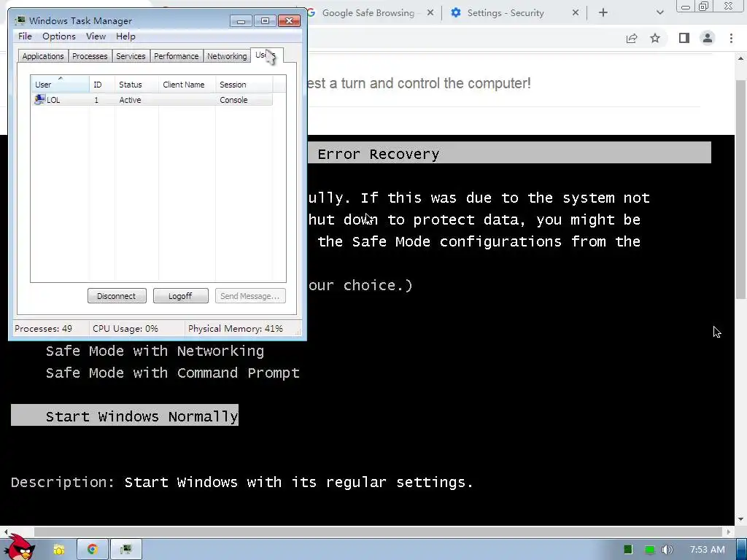The height and width of the screenshot is (560, 747).
Task: Click Physical Memory in the status bar
Action: 236,329
